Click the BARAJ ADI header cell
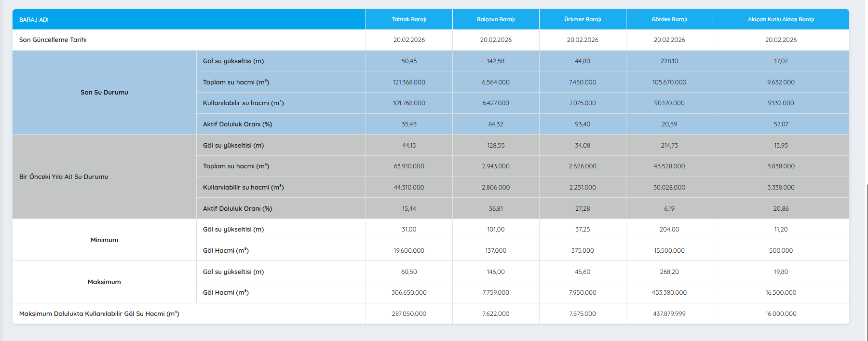Screen dimensions: 868x341 coord(34,20)
